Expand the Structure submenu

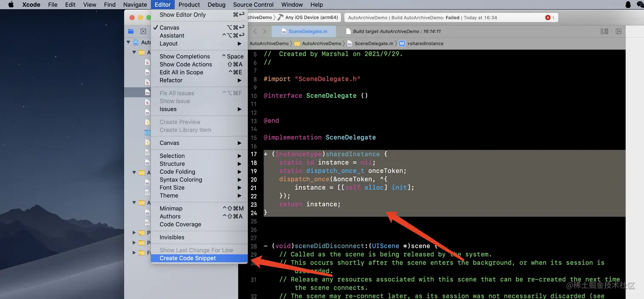199,164
